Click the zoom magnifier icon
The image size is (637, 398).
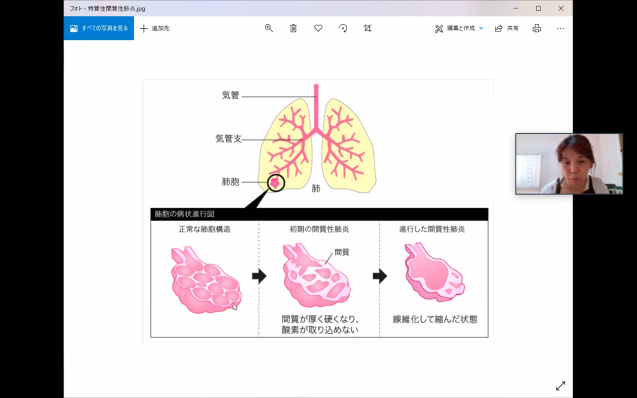(x=269, y=28)
